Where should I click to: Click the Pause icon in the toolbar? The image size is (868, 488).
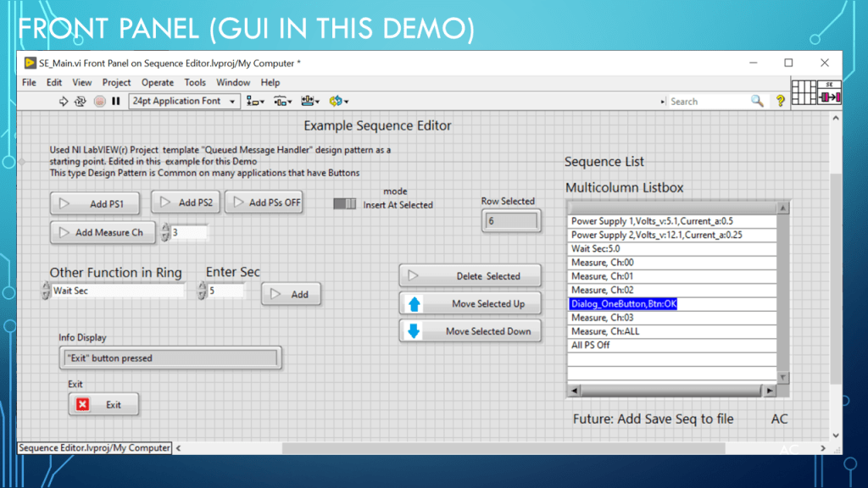116,101
